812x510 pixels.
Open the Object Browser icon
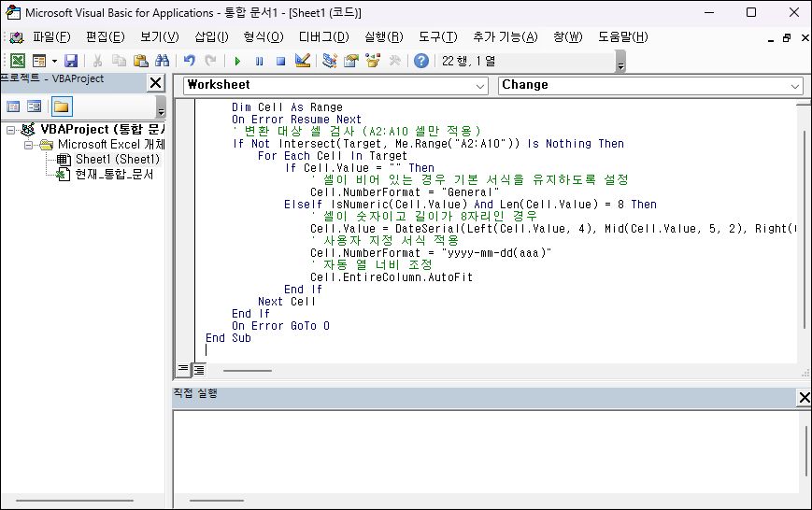click(373, 61)
